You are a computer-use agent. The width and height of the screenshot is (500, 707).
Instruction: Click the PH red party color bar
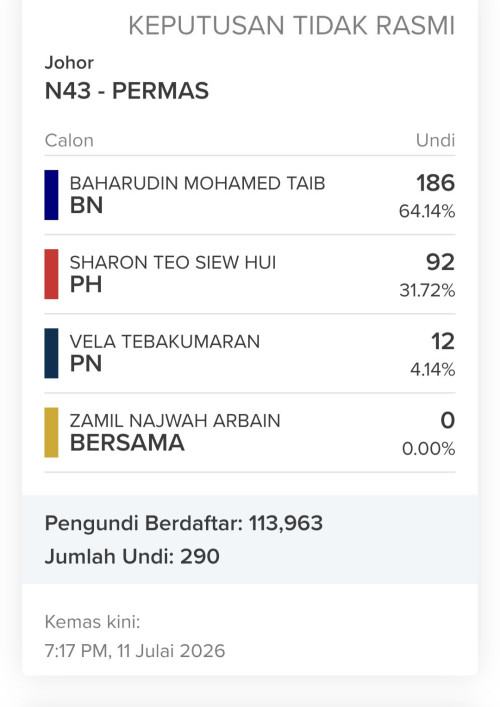51,274
